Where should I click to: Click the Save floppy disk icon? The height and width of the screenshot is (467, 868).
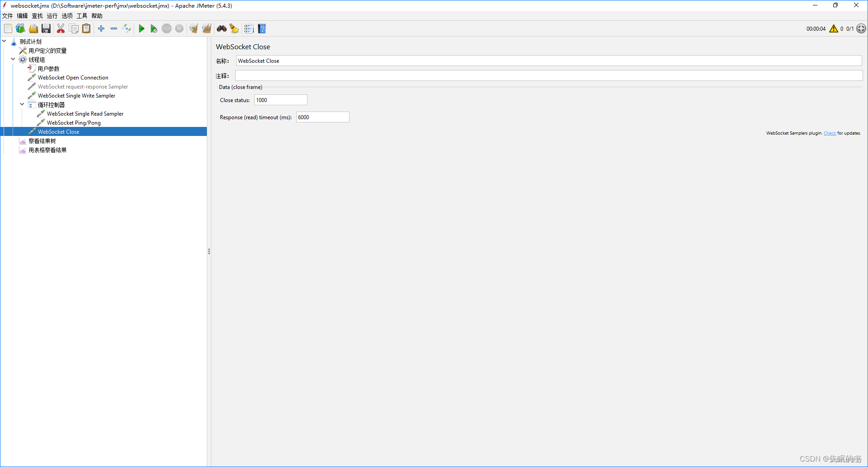[x=46, y=29]
